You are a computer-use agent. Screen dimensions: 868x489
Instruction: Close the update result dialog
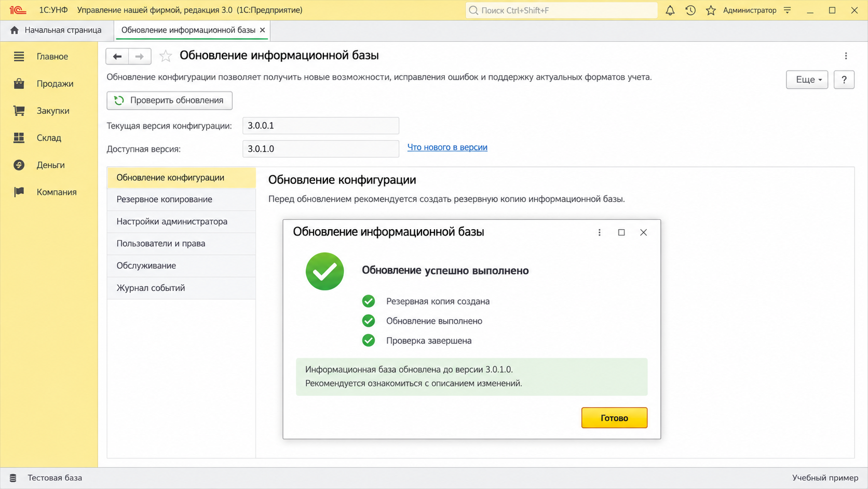[644, 232]
